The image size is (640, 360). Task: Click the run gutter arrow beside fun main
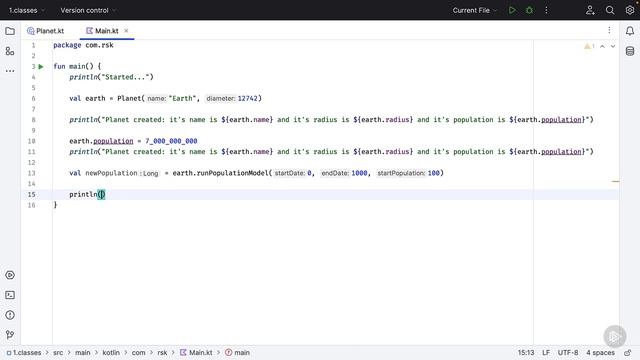point(41,67)
